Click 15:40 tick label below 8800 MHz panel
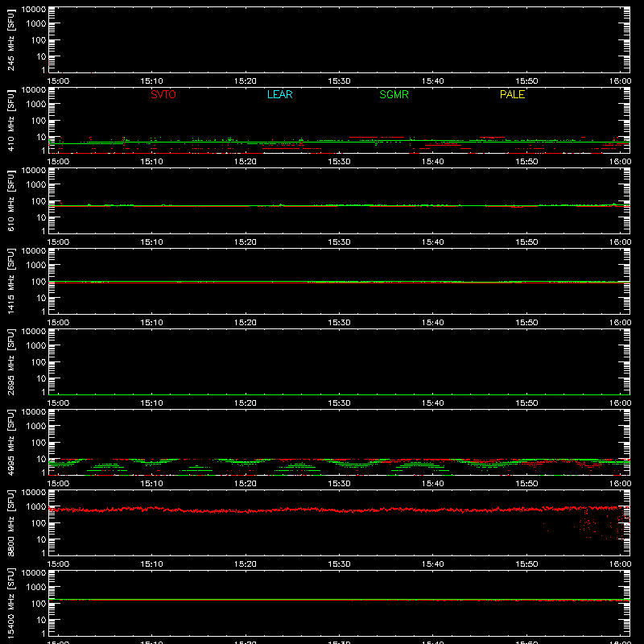 point(433,564)
